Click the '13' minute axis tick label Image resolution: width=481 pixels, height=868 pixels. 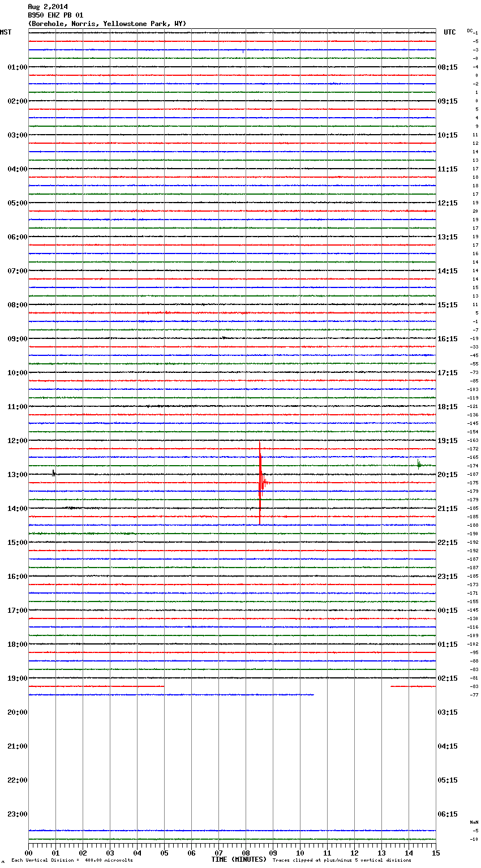[381, 853]
